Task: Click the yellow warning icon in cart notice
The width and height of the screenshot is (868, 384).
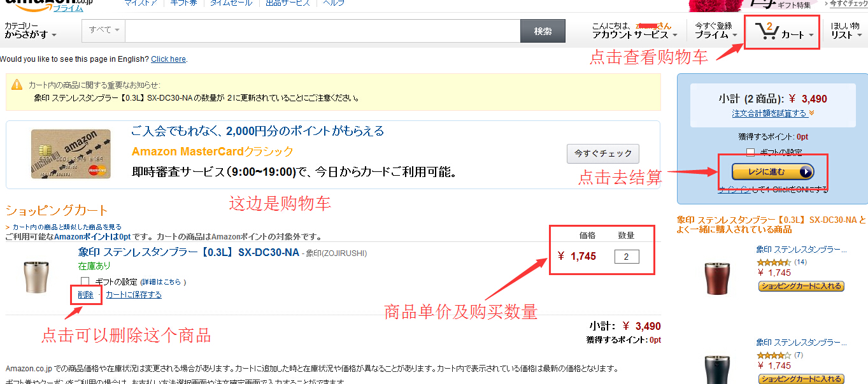Action: click(x=17, y=85)
